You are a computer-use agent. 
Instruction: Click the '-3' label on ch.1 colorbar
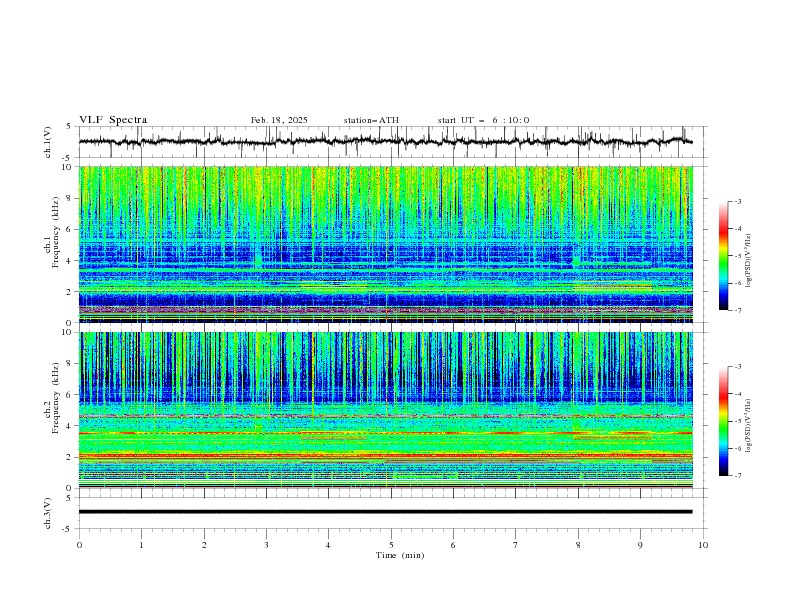(x=737, y=201)
